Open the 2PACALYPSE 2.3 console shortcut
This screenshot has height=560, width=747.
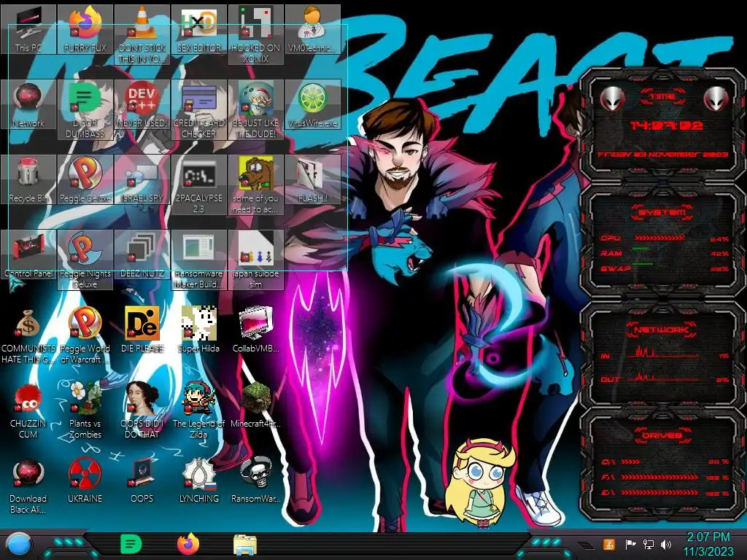click(199, 184)
